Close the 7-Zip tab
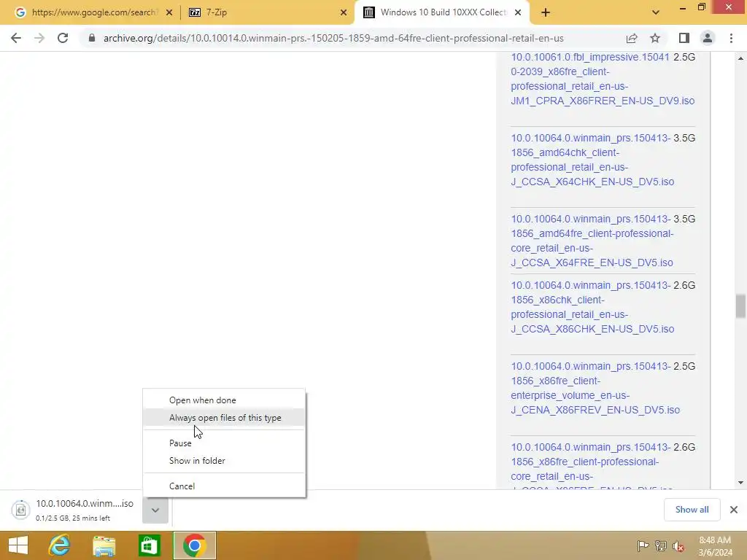The width and height of the screenshot is (747, 560). [x=344, y=12]
